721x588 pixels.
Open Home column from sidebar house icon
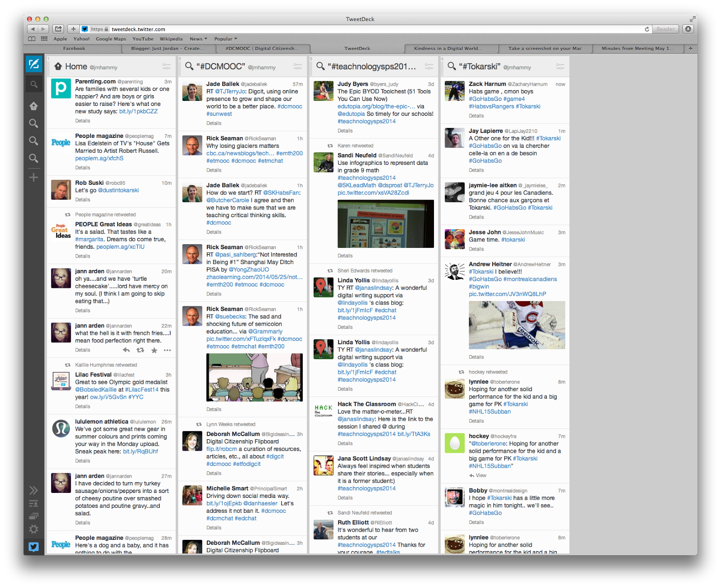tap(34, 106)
